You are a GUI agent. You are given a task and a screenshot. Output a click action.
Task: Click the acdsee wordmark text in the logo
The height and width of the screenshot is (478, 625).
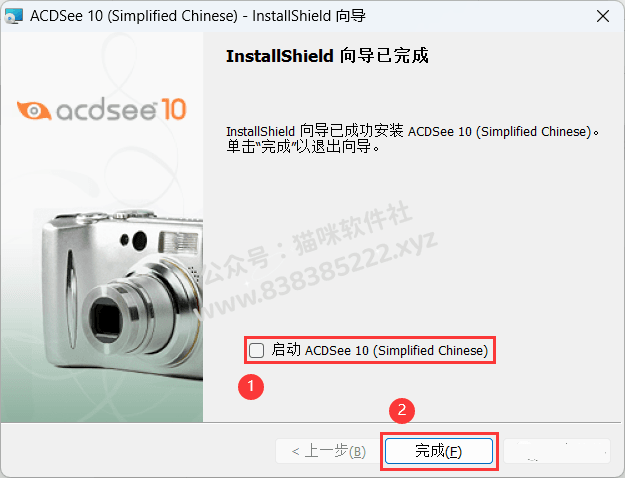click(x=107, y=110)
